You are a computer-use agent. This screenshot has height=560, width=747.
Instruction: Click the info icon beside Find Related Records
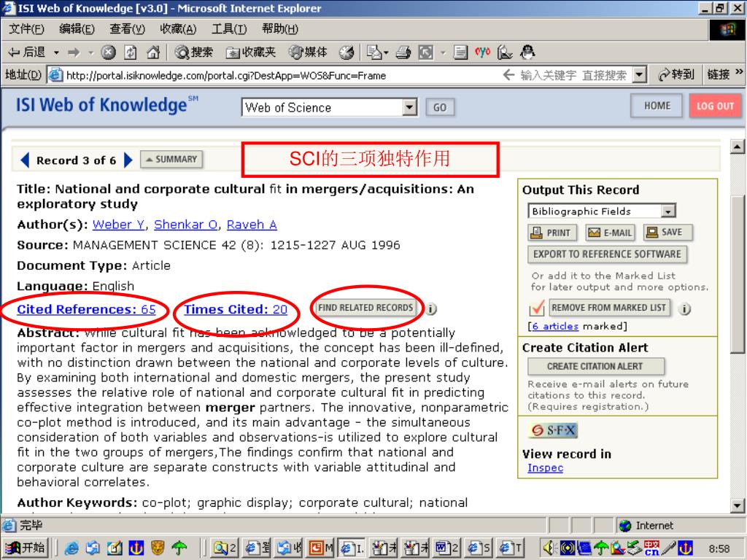tap(430, 309)
